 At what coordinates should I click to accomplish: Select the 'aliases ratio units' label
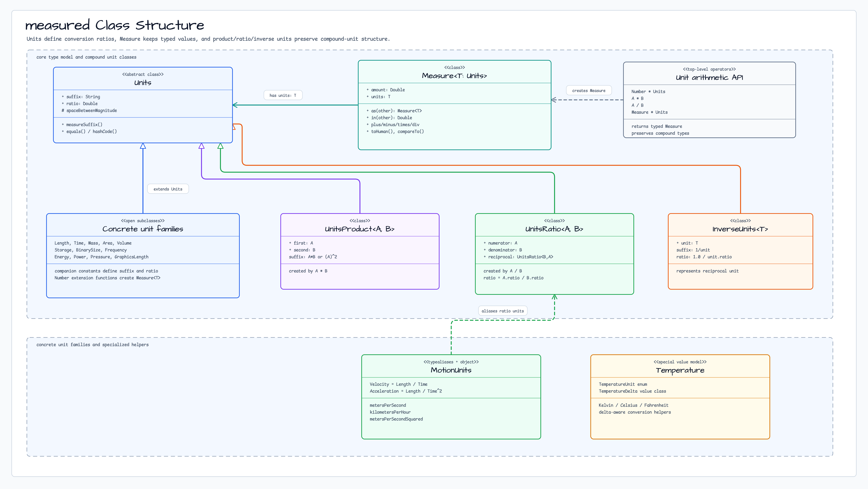pos(502,311)
